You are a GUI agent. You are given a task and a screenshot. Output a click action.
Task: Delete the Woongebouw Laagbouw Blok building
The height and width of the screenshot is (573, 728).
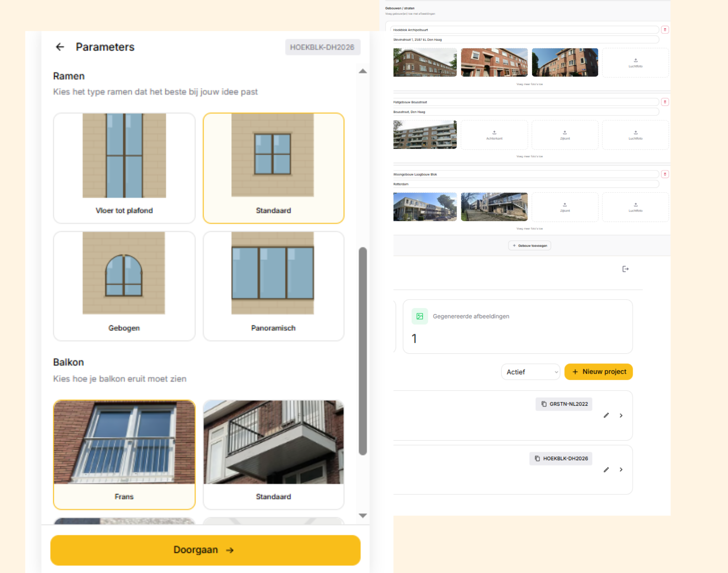click(665, 174)
